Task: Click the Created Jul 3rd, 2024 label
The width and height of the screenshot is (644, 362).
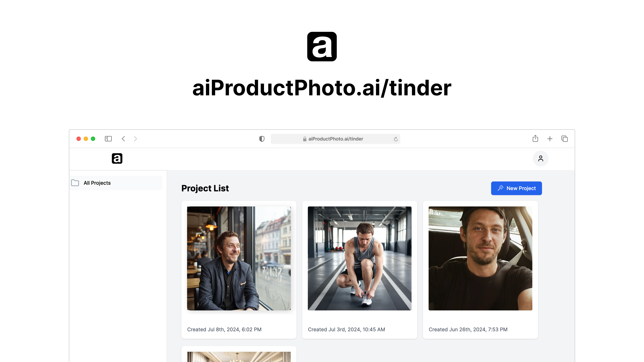Action: point(346,329)
